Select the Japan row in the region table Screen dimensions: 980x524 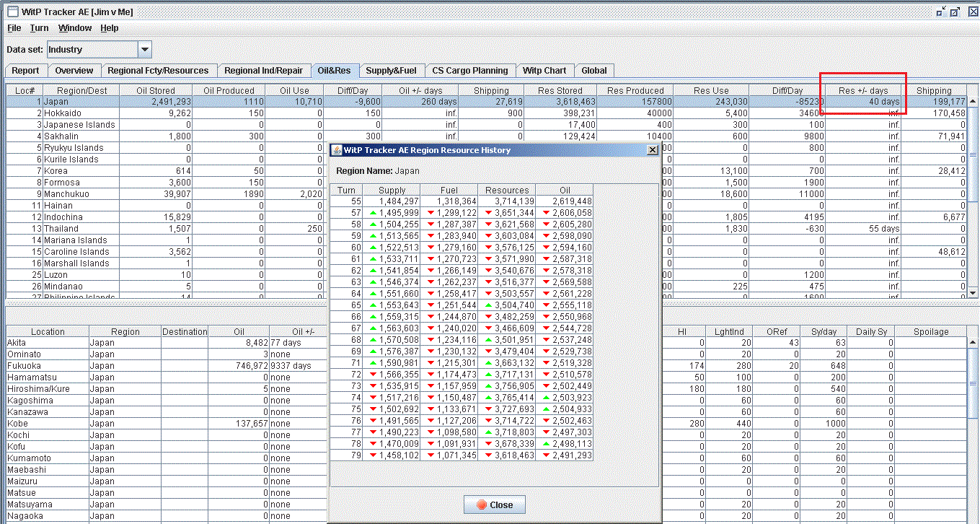point(487,102)
